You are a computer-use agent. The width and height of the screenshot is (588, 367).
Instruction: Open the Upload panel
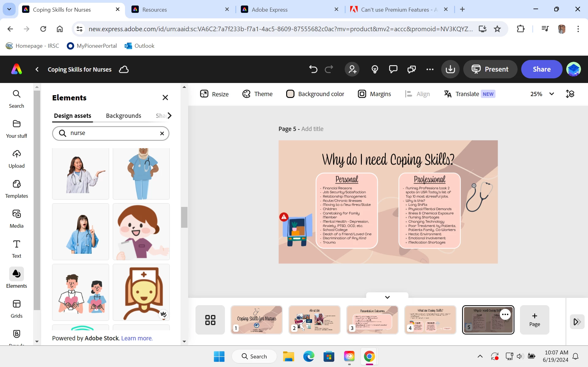coord(17,159)
